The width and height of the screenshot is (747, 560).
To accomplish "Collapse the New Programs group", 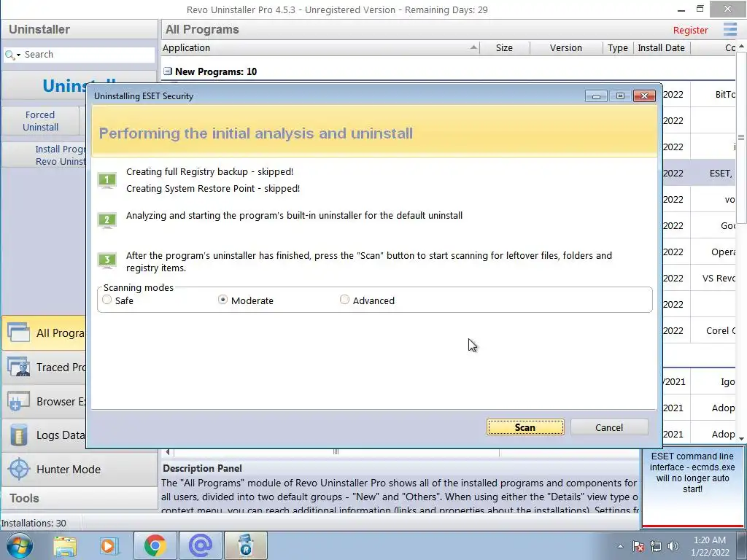I will tap(168, 71).
